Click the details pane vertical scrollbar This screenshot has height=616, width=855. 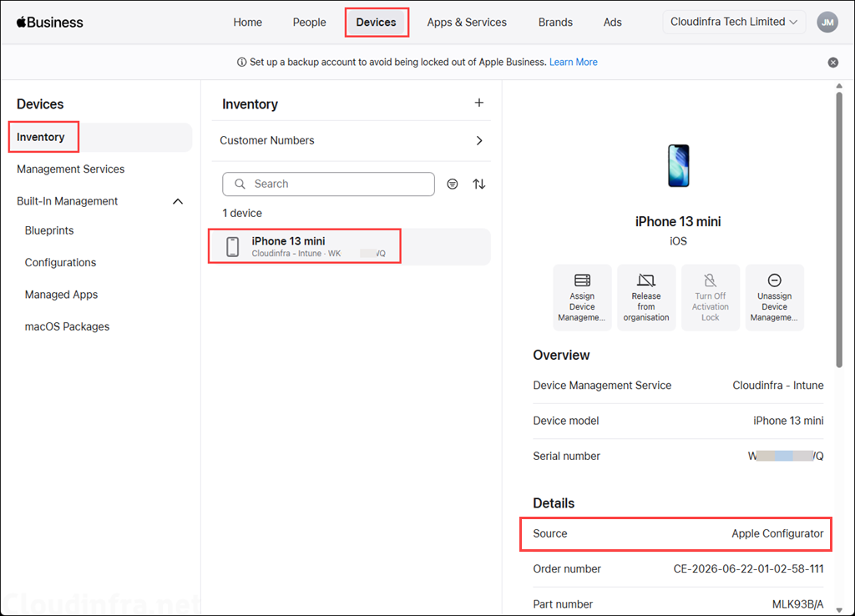pos(838,229)
